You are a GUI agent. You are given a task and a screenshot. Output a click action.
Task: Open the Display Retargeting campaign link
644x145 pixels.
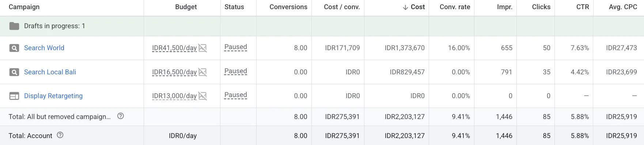coord(53,96)
